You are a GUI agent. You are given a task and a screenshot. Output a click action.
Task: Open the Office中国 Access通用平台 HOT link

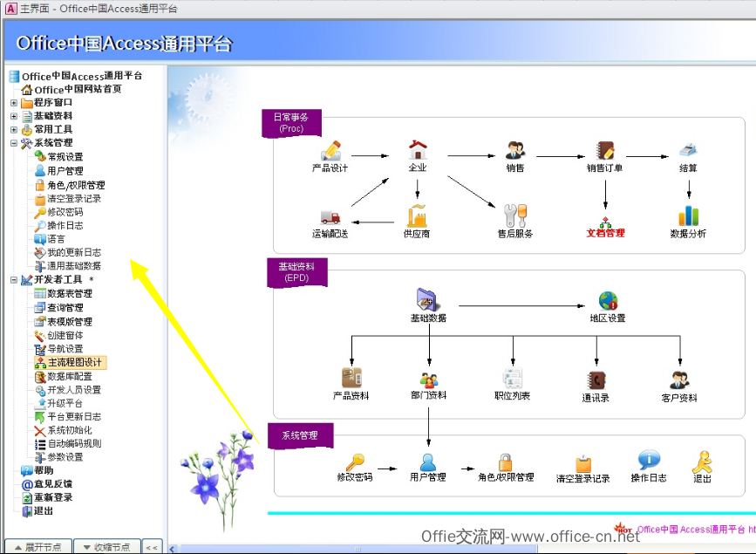click(x=696, y=530)
